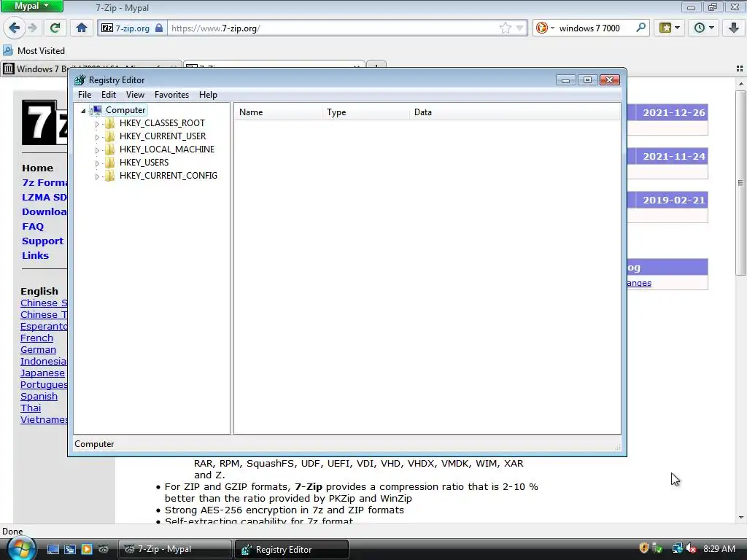Click the magnifier search icon in search box
This screenshot has height=560, width=747.
click(x=640, y=28)
